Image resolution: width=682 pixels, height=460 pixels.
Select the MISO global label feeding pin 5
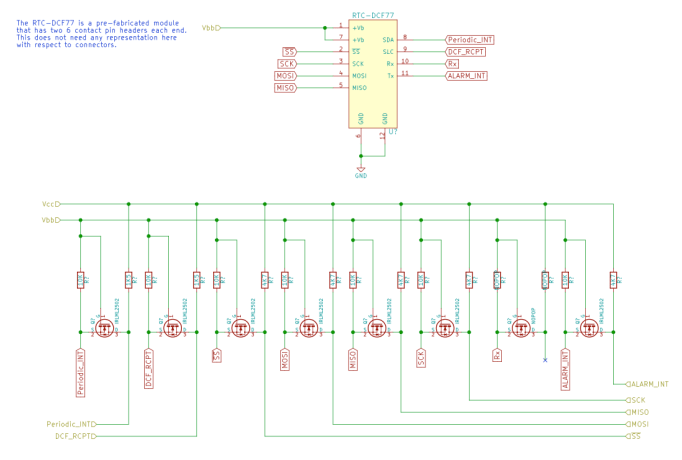[x=285, y=88]
